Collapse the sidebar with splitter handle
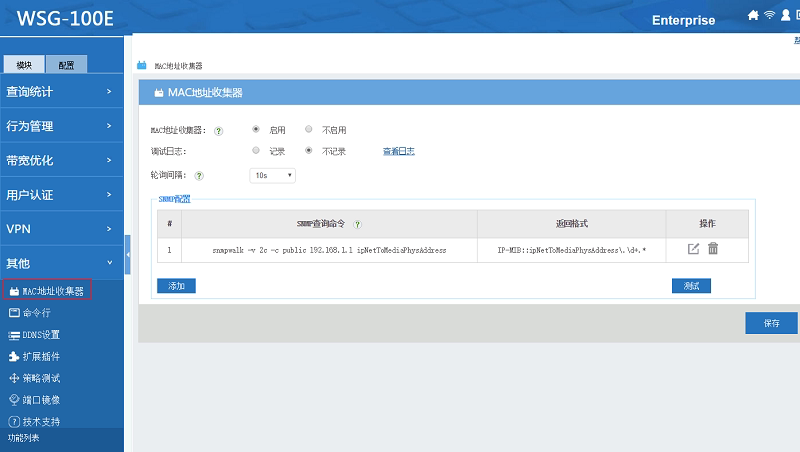This screenshot has height=452, width=800. click(128, 255)
